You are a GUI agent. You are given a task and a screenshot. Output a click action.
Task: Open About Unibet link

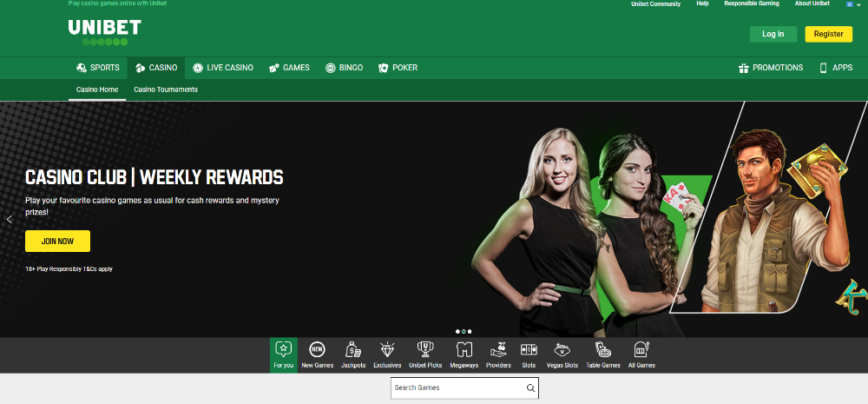(x=812, y=3)
